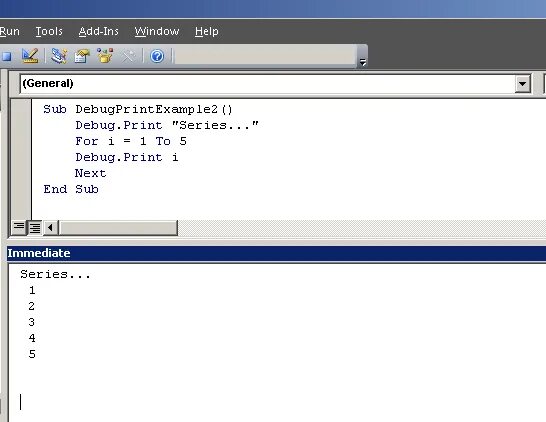This screenshot has height=422, width=546.
Task: Click the 'Debug.Print i' code line
Action: coord(127,157)
